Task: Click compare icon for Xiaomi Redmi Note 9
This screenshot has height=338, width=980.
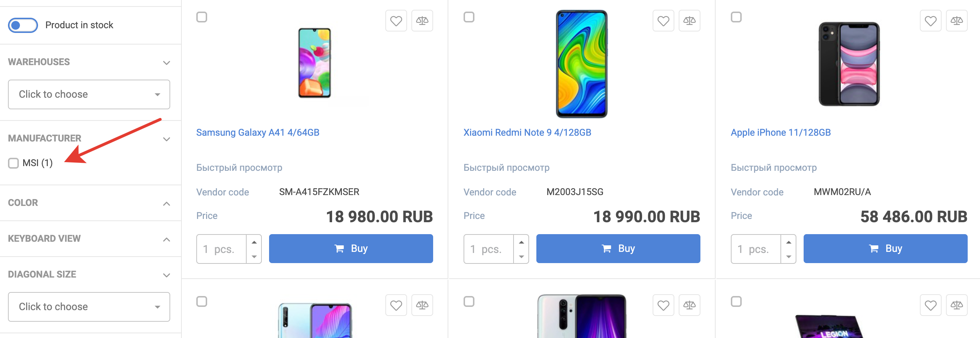Action: pos(689,21)
